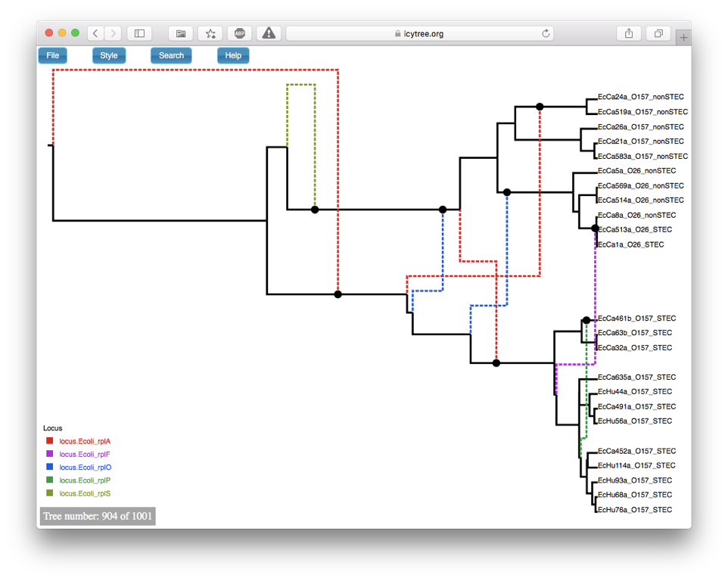728x581 pixels.
Task: Show all tabs overview
Action: point(658,33)
